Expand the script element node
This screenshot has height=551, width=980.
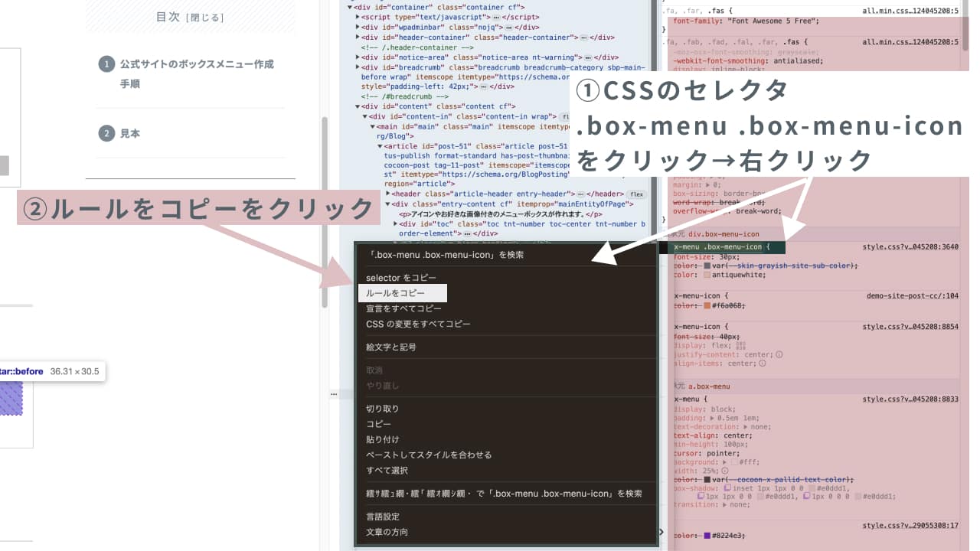(x=358, y=17)
